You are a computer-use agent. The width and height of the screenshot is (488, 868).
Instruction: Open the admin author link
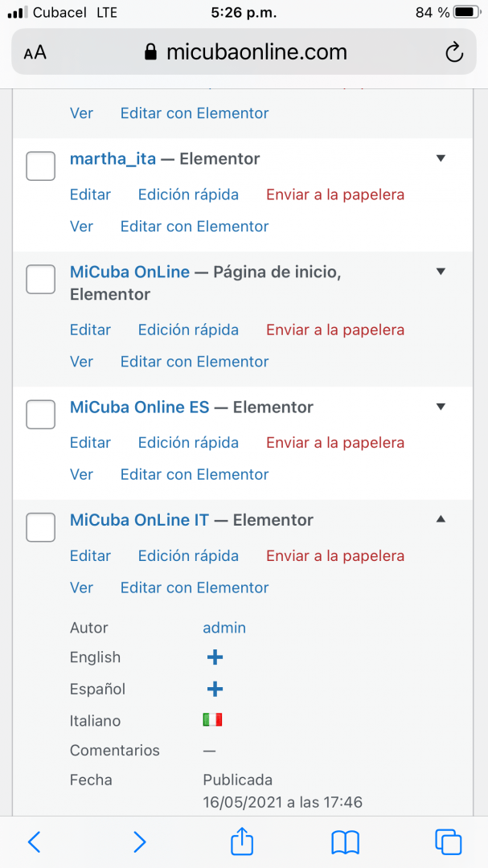pos(224,628)
